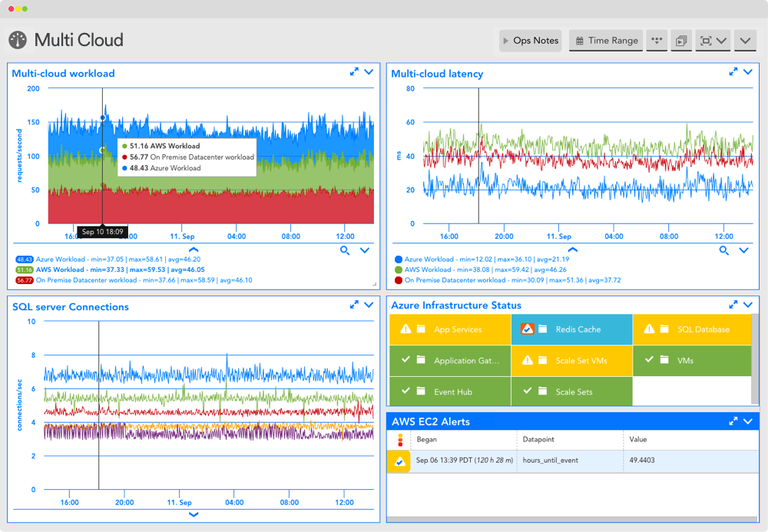Open the Time Range picker
Screen dimensions: 768x532
coord(607,41)
